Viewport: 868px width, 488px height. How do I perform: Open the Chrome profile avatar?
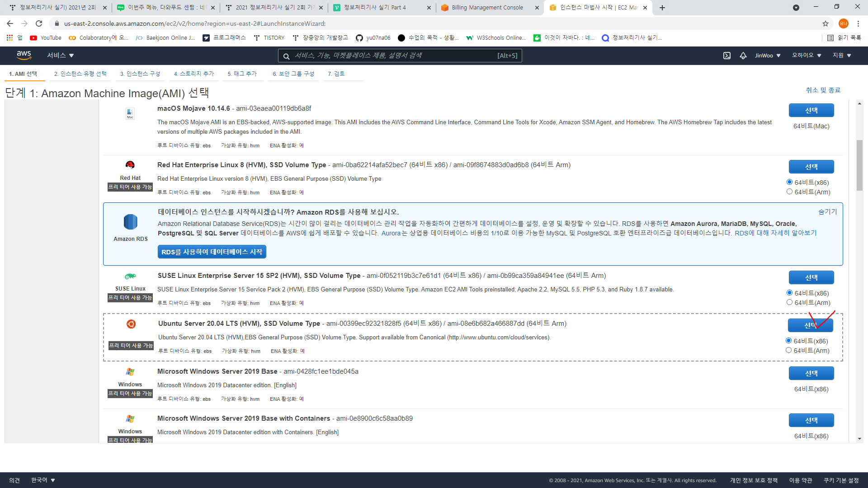click(x=843, y=23)
